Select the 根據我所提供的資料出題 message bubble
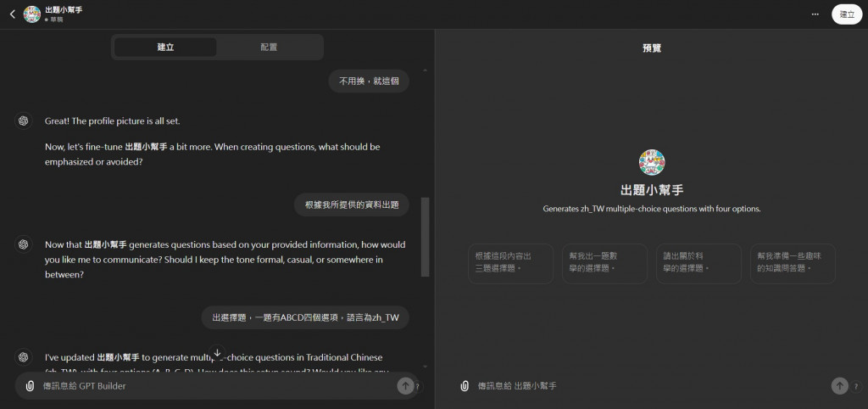 [x=352, y=204]
